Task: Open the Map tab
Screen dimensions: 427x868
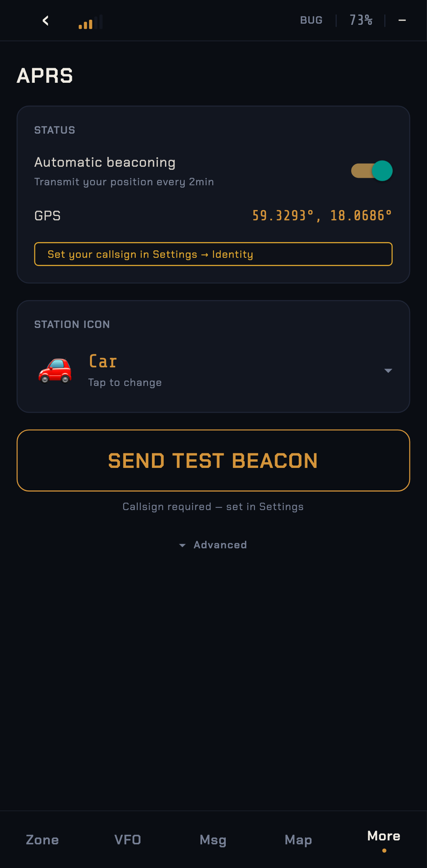Action: [298, 840]
